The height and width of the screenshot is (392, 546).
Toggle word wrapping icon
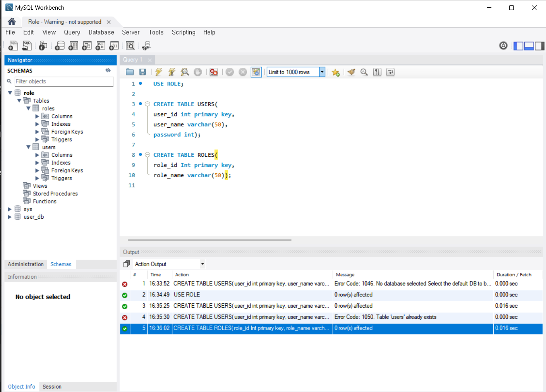pos(390,72)
